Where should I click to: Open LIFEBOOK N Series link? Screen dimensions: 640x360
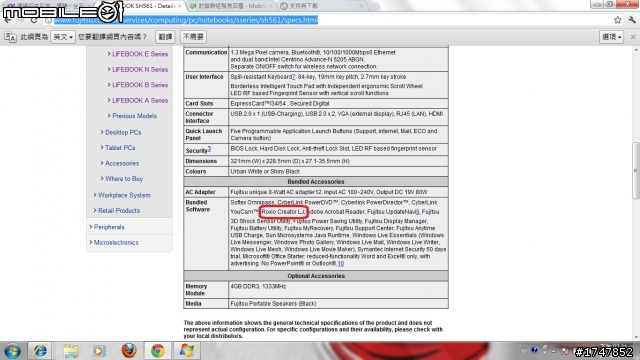click(140, 69)
